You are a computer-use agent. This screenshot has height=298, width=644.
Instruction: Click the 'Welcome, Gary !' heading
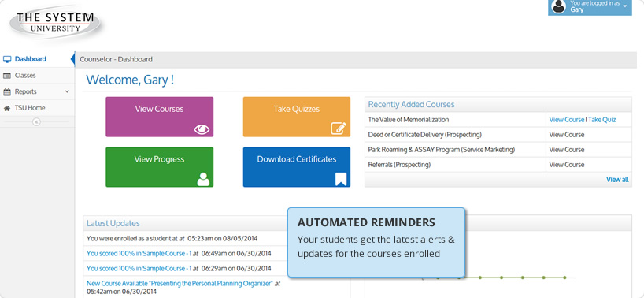click(x=130, y=80)
